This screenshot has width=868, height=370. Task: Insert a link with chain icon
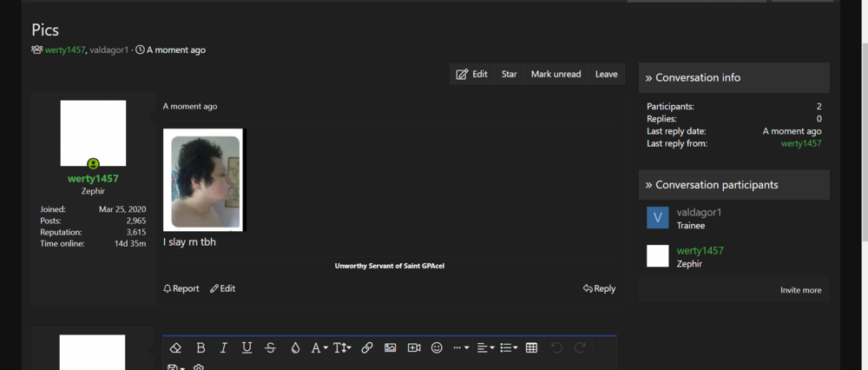pyautogui.click(x=367, y=347)
